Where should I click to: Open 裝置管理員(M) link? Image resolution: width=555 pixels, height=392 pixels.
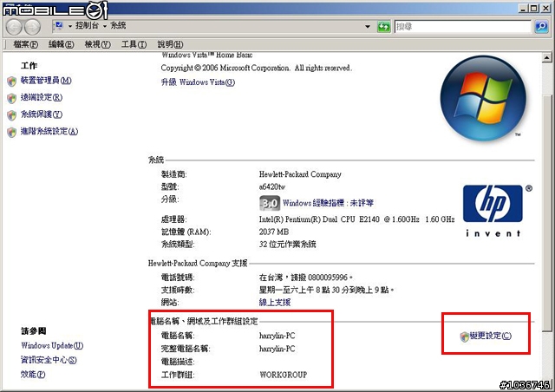[x=46, y=81]
